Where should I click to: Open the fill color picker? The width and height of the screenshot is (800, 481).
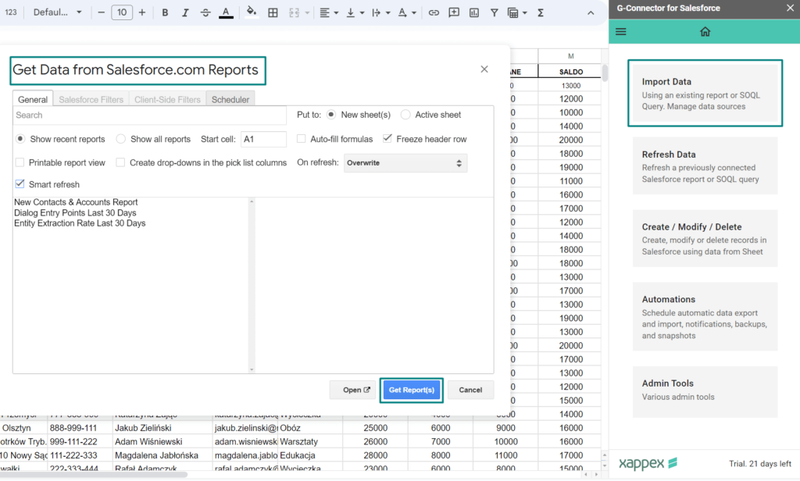[x=251, y=13]
